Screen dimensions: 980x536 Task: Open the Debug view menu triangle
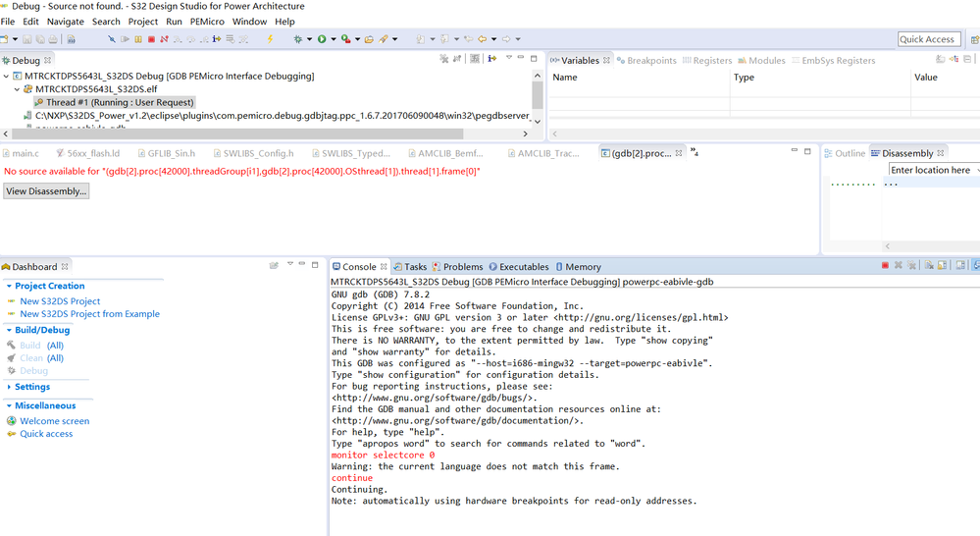pos(509,58)
